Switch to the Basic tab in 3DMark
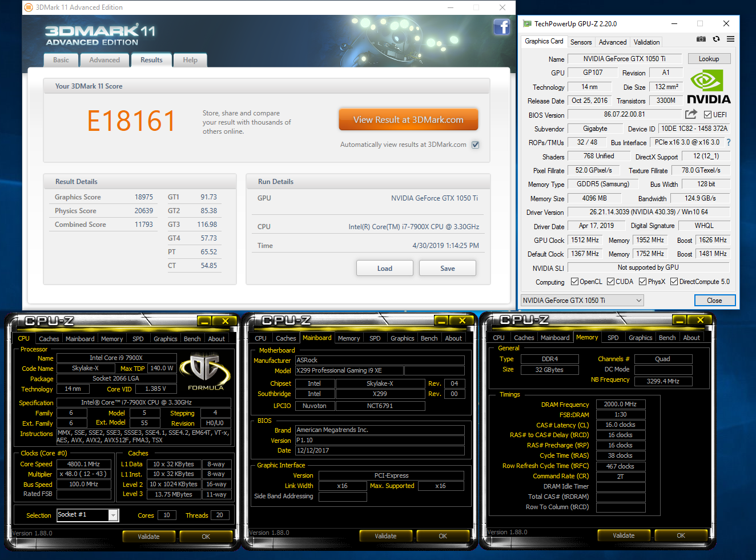 coord(61,60)
